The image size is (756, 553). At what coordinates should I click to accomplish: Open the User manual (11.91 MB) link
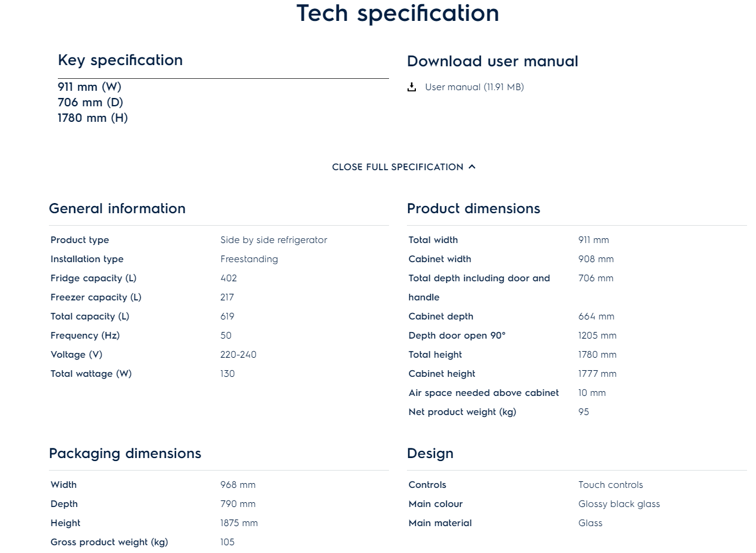pos(474,87)
